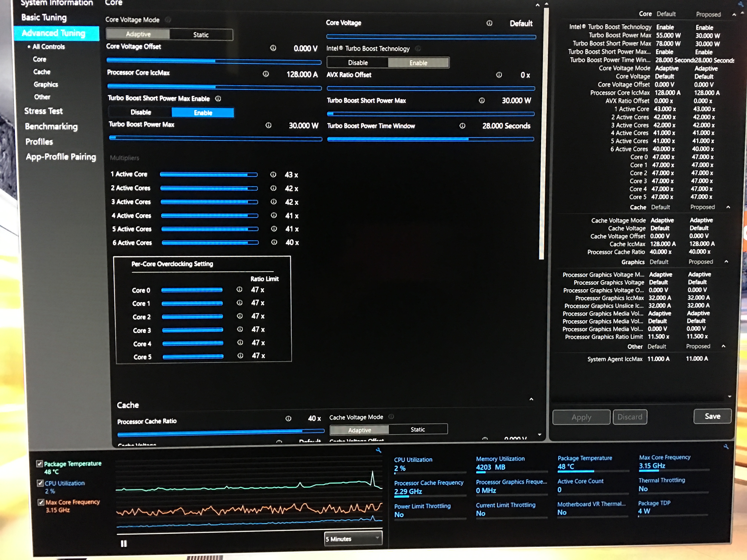
Task: Toggle CPU Utilization graph checkbox
Action: coord(41,483)
